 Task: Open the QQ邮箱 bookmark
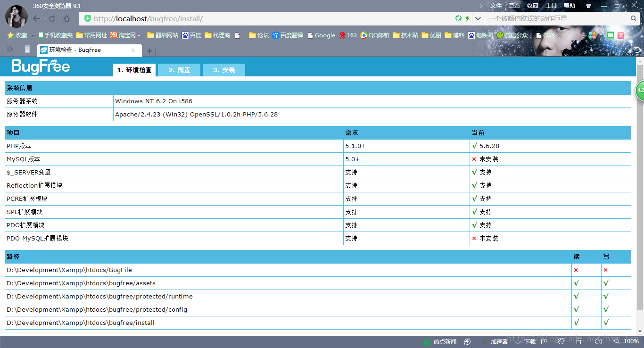(375, 35)
